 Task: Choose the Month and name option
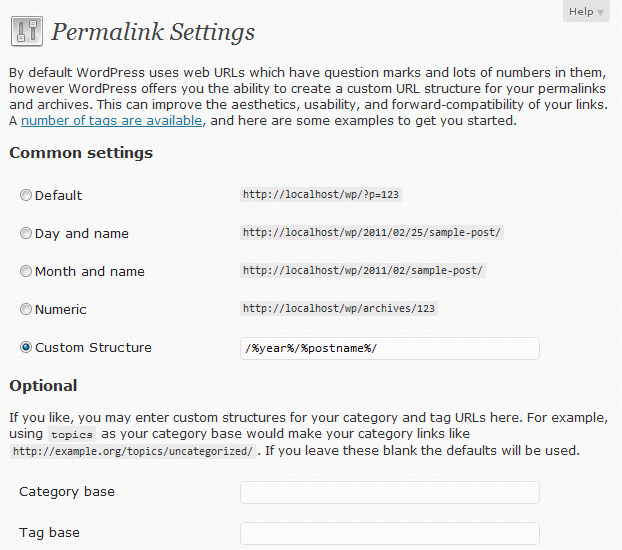click(26, 272)
